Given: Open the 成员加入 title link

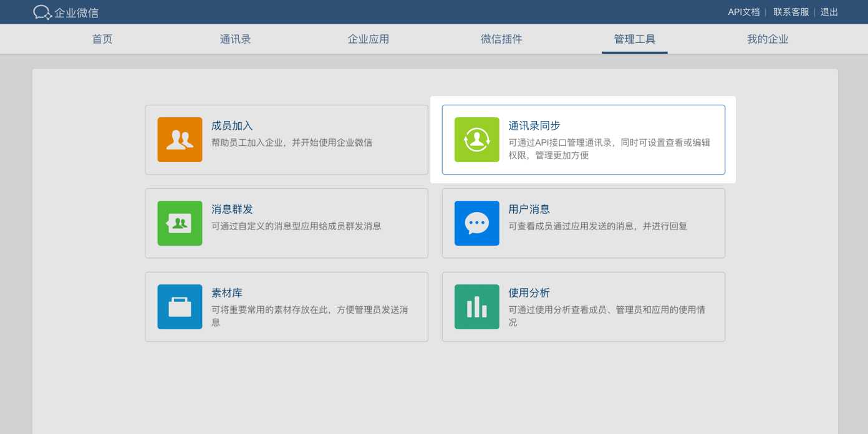Looking at the screenshot, I should [x=232, y=126].
